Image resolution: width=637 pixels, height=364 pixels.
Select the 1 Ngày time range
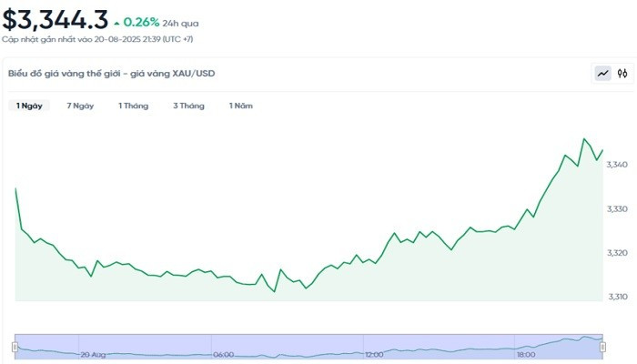[x=29, y=106]
